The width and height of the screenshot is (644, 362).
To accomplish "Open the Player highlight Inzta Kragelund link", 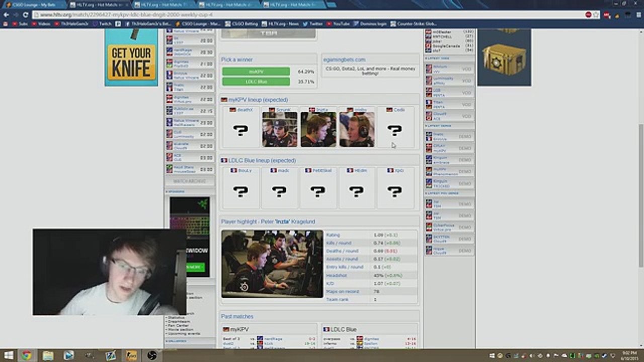I will [294, 221].
